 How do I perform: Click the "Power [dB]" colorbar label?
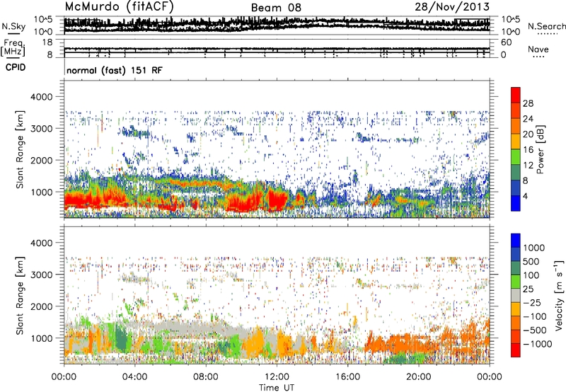click(x=540, y=149)
